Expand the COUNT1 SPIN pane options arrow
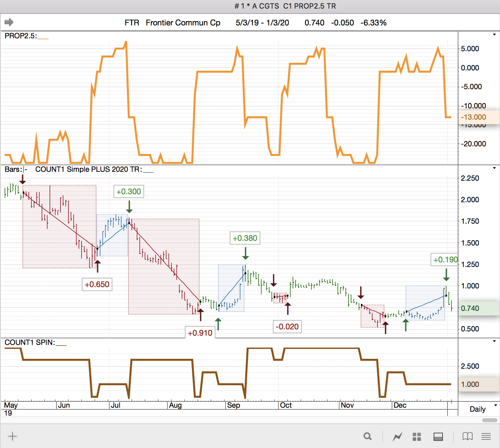This screenshot has width=500, height=448. 494,341
